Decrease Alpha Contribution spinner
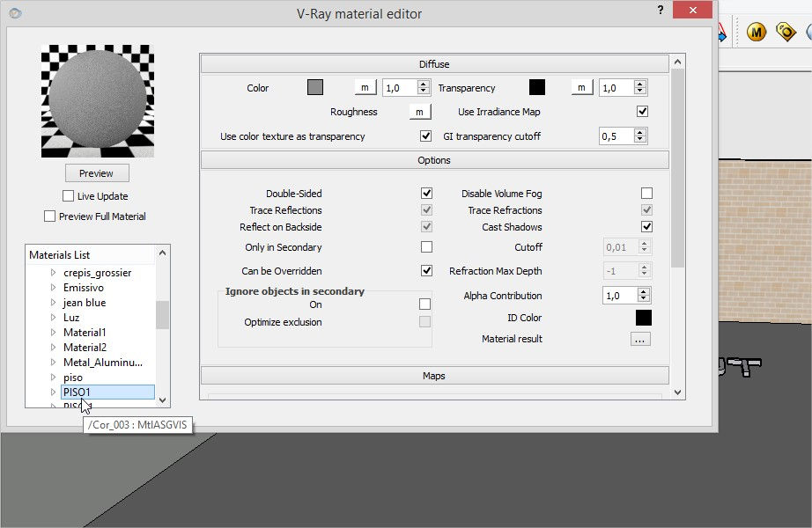The height and width of the screenshot is (528, 812). click(643, 299)
